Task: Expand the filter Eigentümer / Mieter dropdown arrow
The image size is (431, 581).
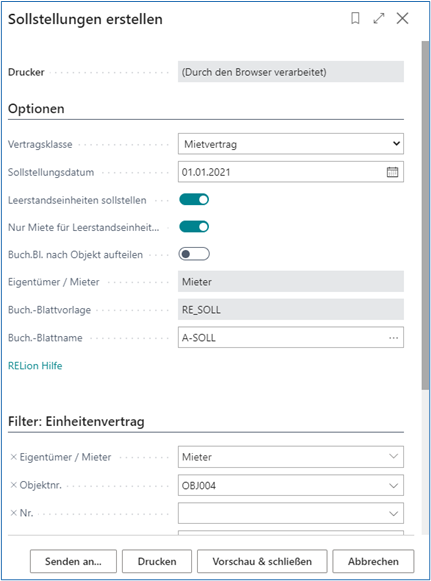Action: (394, 456)
